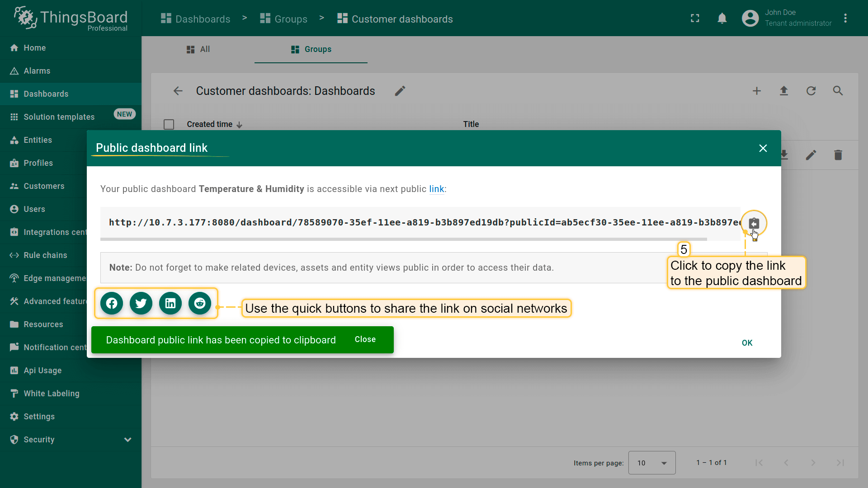Open the notifications bell
This screenshot has height=488, width=868.
coord(722,19)
